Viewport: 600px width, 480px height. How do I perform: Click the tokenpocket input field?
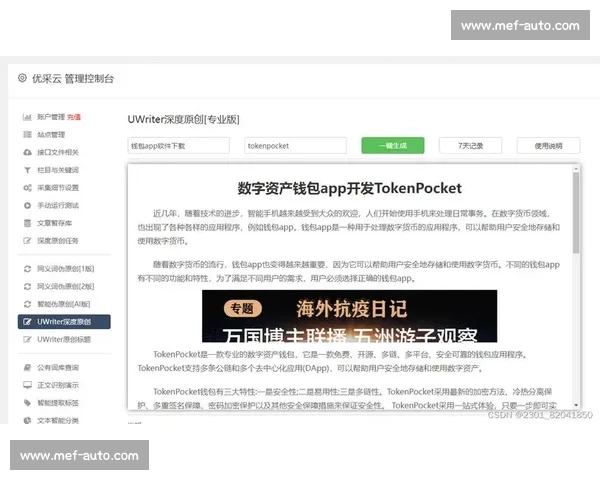(x=295, y=145)
